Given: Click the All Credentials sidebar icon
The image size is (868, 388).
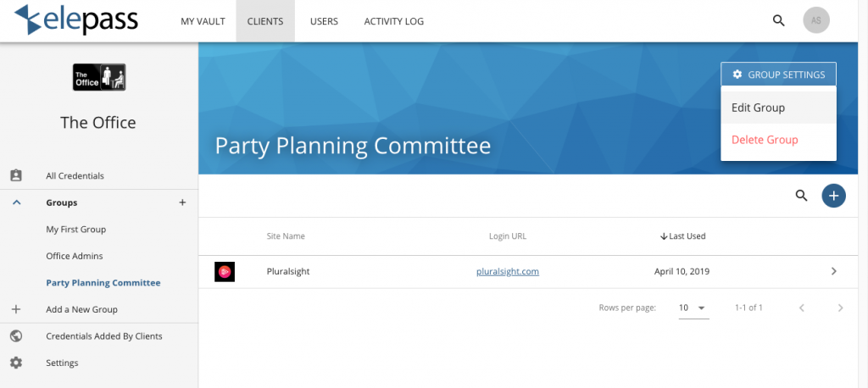Looking at the screenshot, I should pos(15,175).
